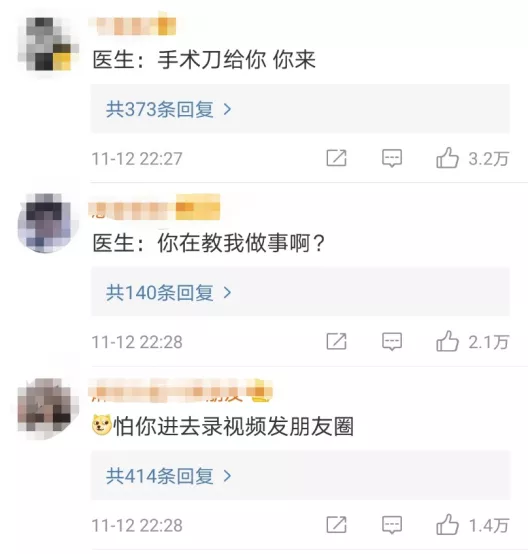Open username above 怕你进去录视频 comment
Image resolution: width=528 pixels, height=554 pixels.
click(180, 391)
